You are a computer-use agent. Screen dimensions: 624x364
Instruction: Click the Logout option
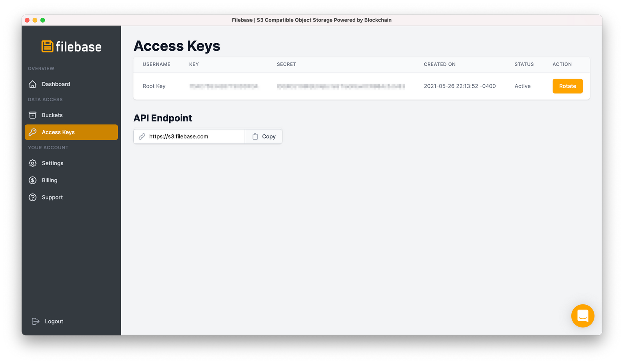54,321
